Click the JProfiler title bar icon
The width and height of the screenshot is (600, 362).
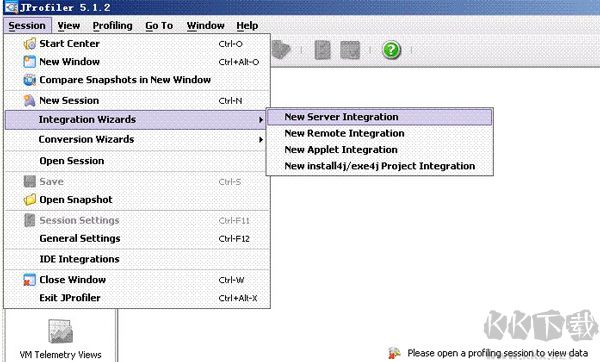point(11,7)
